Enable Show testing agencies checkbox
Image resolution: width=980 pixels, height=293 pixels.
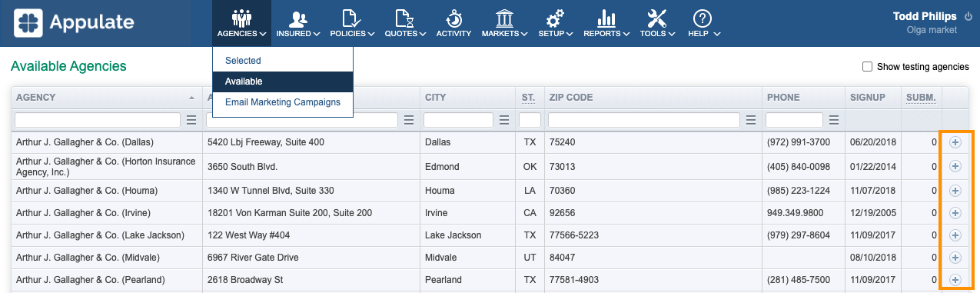click(x=867, y=67)
